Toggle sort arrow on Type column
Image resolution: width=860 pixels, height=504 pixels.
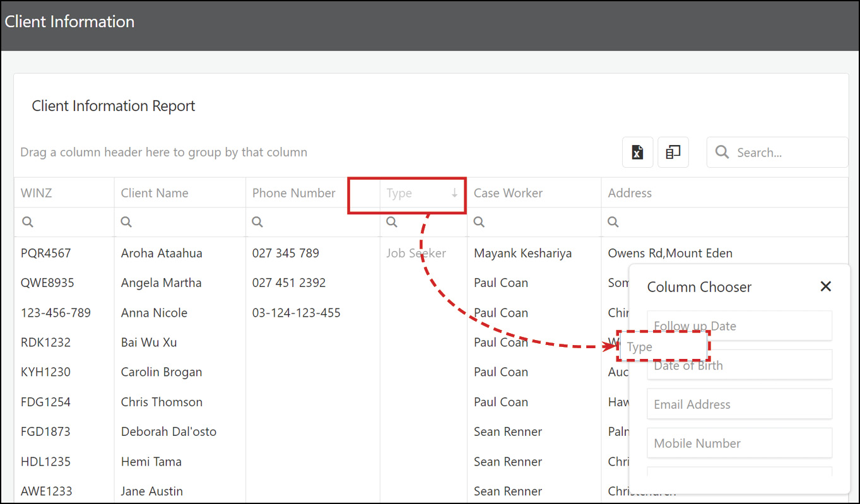pos(454,193)
